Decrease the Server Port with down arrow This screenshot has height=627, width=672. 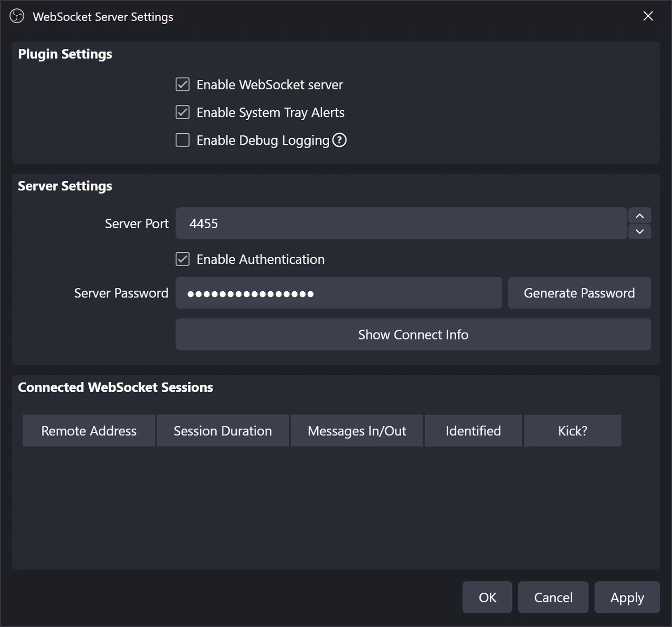(x=639, y=231)
